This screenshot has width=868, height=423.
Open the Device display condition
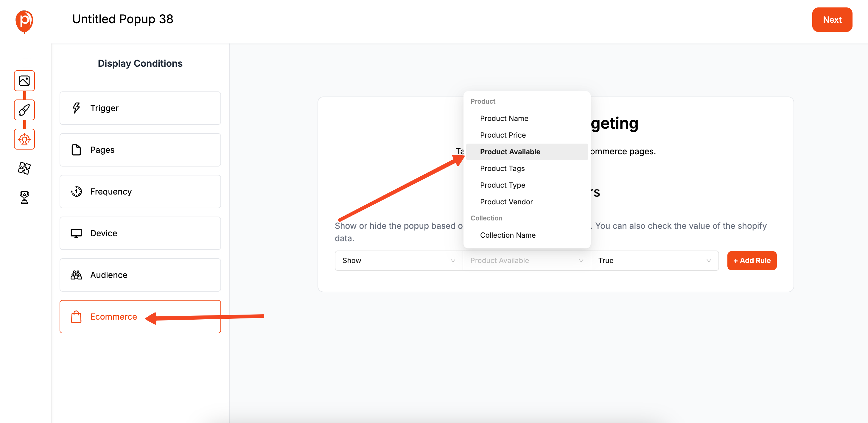140,233
